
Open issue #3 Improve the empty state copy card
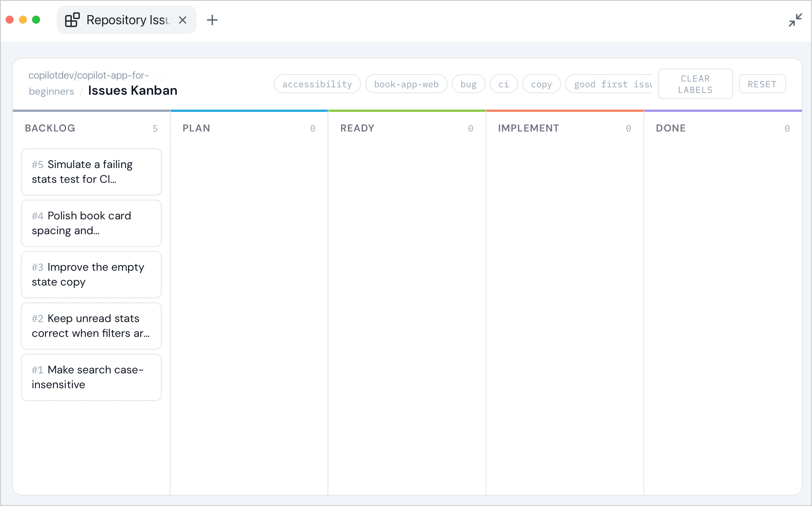coord(91,275)
